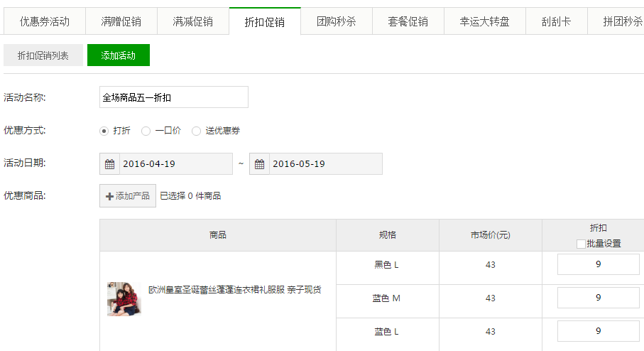
Task: Choose the 送优惠券 radio option
Action: pyautogui.click(x=197, y=131)
